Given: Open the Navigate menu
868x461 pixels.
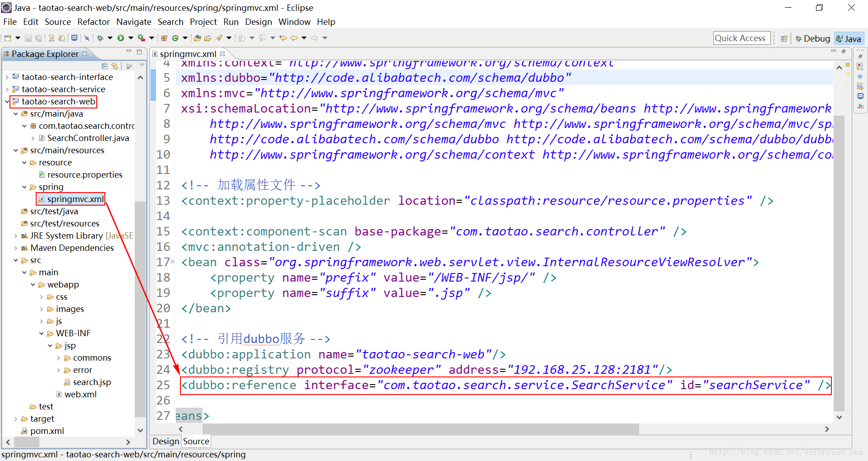Looking at the screenshot, I should point(133,22).
